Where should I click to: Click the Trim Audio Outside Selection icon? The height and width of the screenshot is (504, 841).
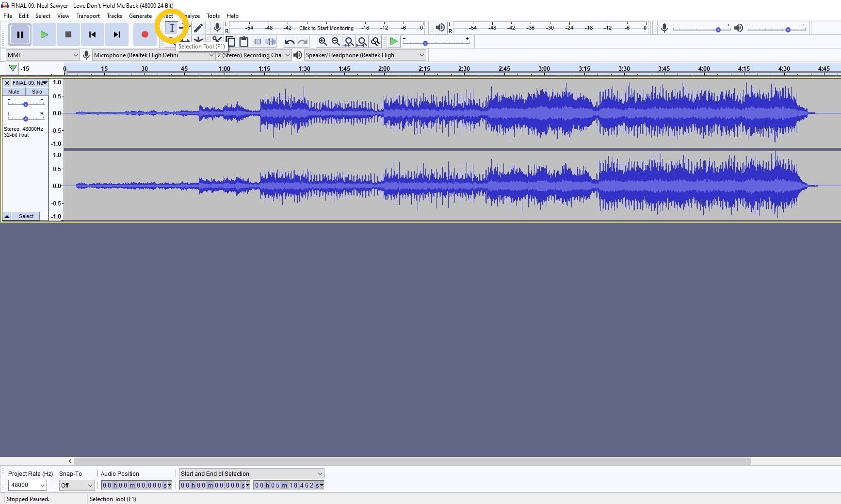tap(258, 42)
